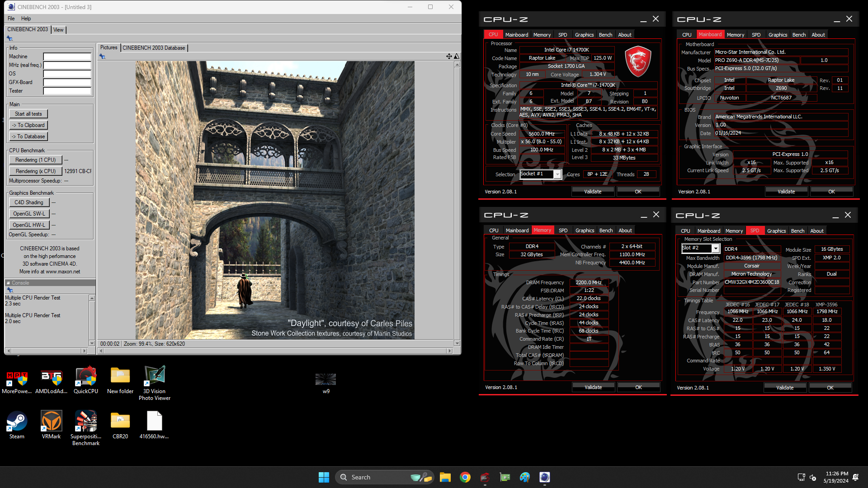The image size is (868, 488).
Task: Open the 3D Vision Photo Viewer shortcut
Action: click(x=155, y=383)
